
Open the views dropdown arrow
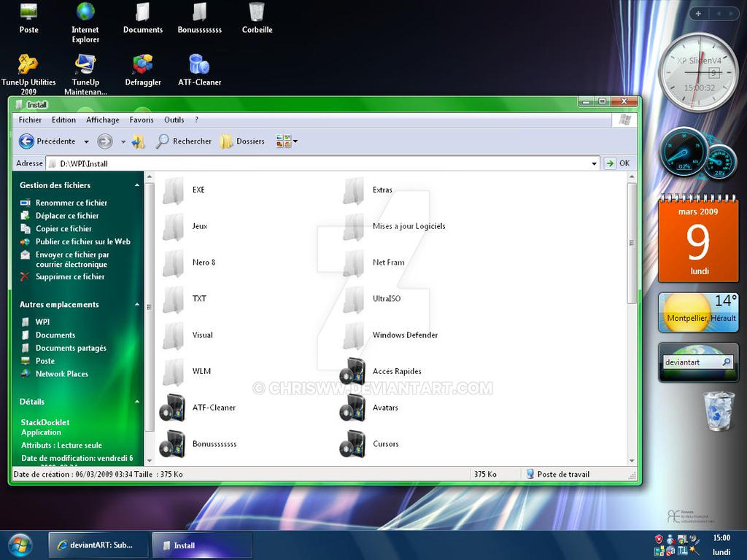295,141
